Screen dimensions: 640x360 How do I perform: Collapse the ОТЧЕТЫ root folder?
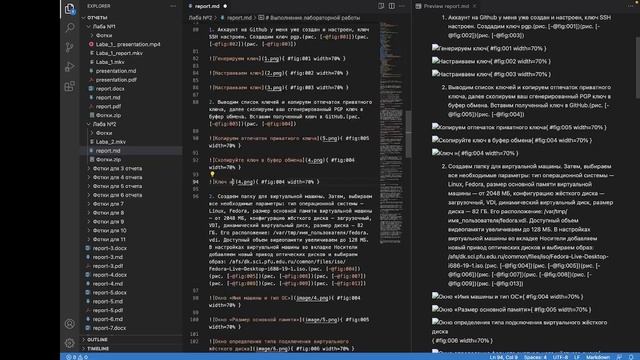point(97,18)
